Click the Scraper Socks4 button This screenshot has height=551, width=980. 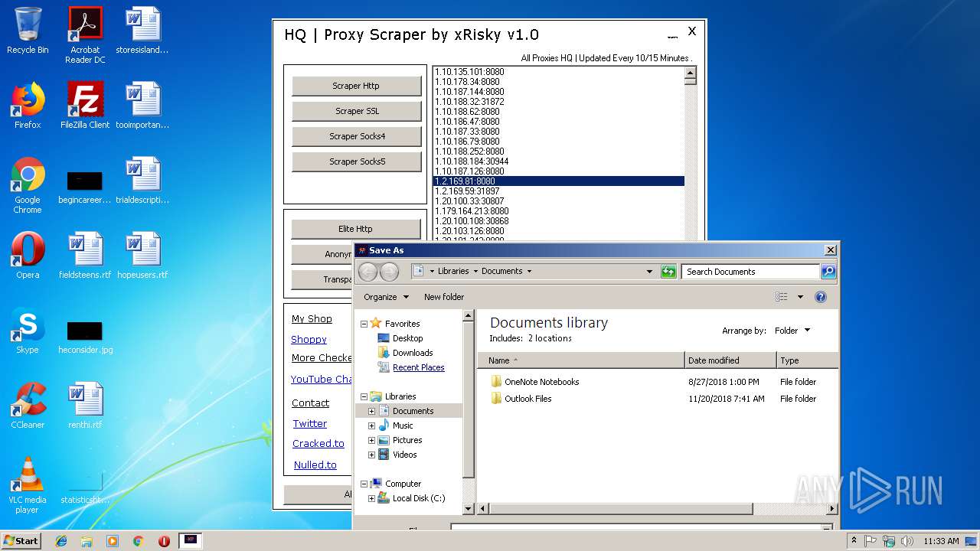point(356,136)
